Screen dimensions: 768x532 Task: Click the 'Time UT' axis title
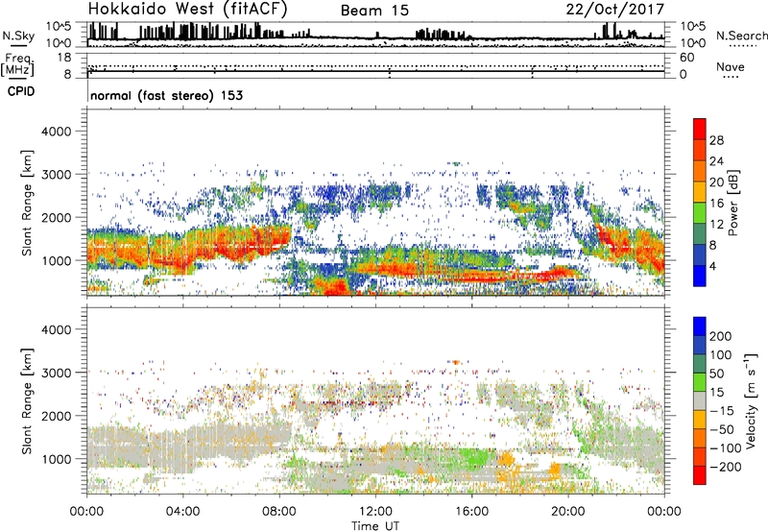375,526
